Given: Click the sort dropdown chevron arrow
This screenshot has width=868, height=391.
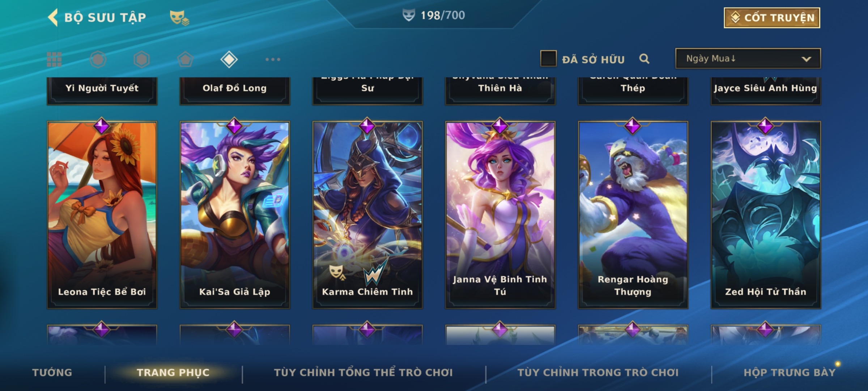Looking at the screenshot, I should pos(807,59).
